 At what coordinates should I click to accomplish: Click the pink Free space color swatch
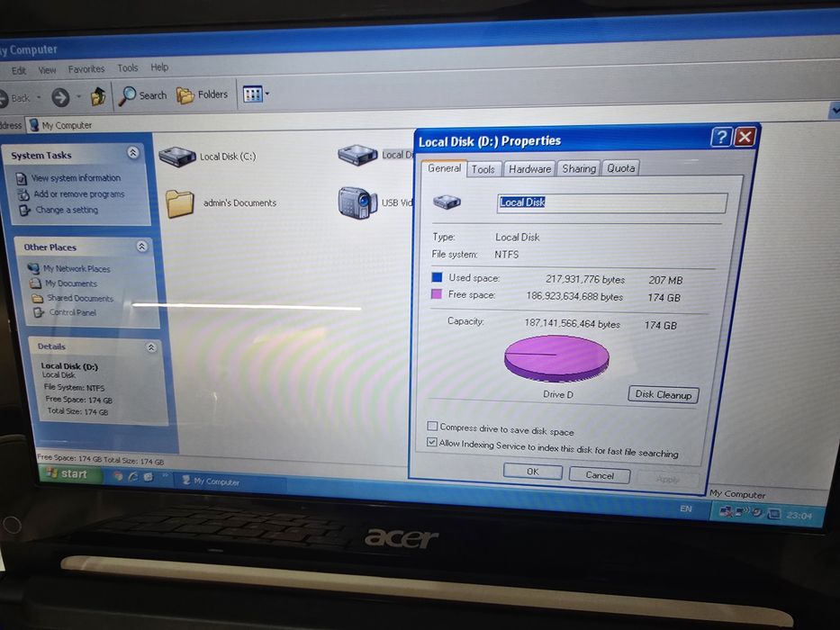pyautogui.click(x=437, y=294)
